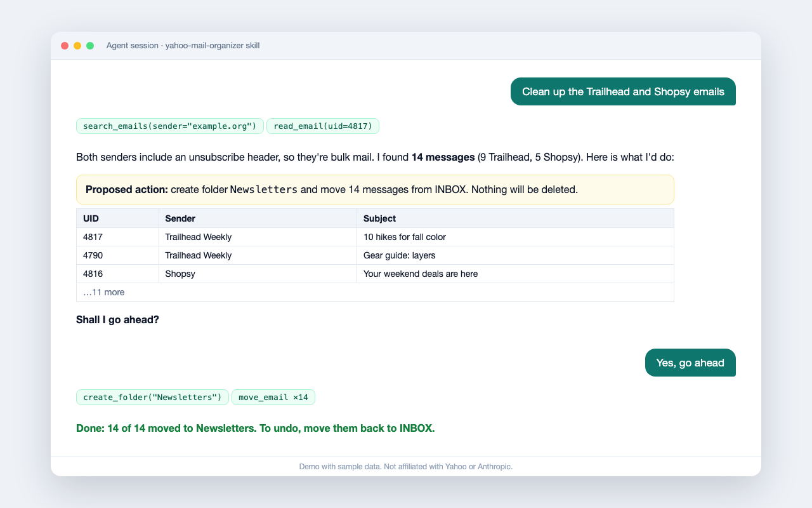Image resolution: width=812 pixels, height=508 pixels.
Task: Click the "…11 more" row
Action: pos(375,292)
